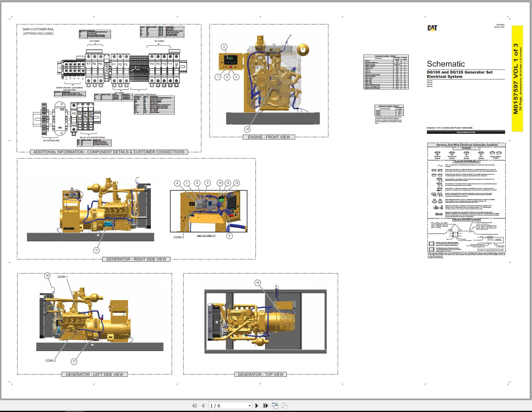The image size is (532, 412).
Task: Click 'Volume 1 of 3: Control and Power Schematic'
Action: pyautogui.click(x=449, y=128)
